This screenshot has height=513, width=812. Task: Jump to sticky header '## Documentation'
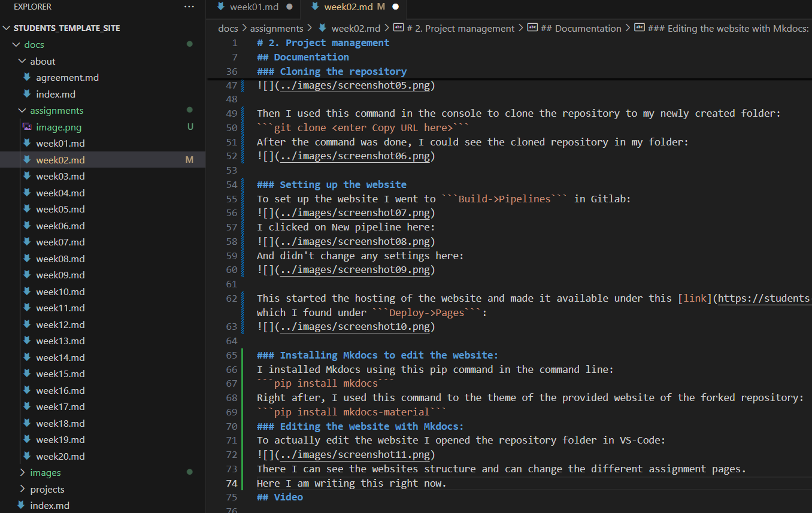click(x=302, y=57)
